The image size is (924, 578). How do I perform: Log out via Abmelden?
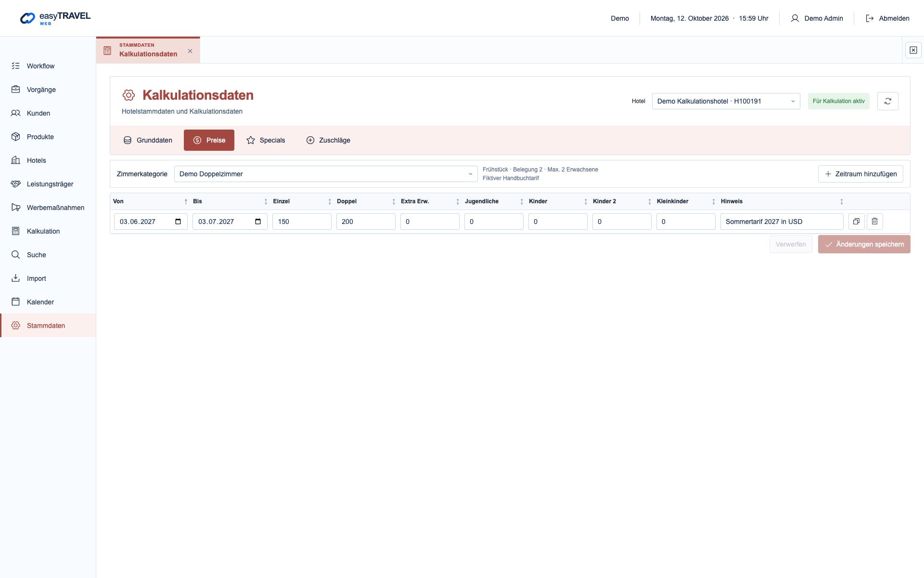coord(887,18)
